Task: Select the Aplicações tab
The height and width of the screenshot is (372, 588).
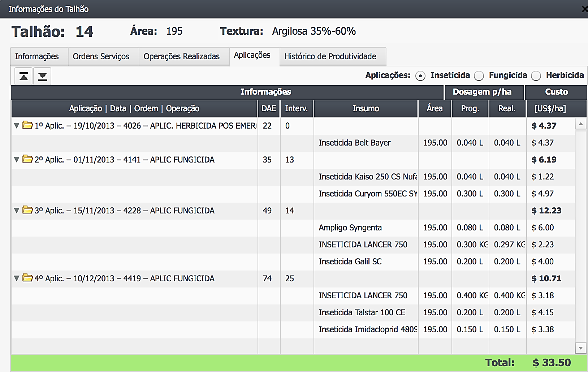Action: (254, 56)
